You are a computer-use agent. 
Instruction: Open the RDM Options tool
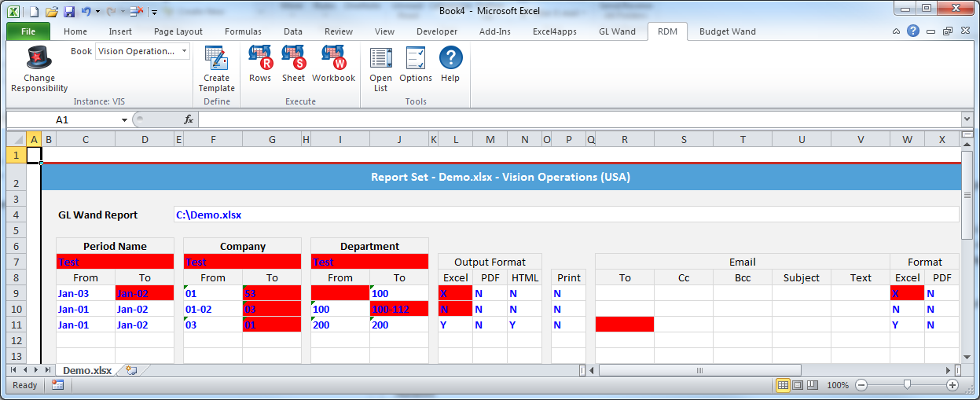pos(416,58)
